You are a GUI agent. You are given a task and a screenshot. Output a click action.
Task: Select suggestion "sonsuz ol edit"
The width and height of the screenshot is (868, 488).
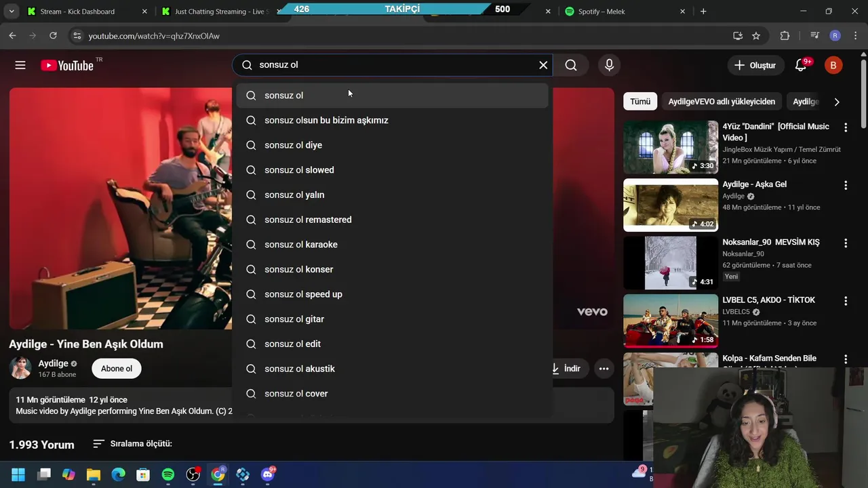tap(392, 344)
